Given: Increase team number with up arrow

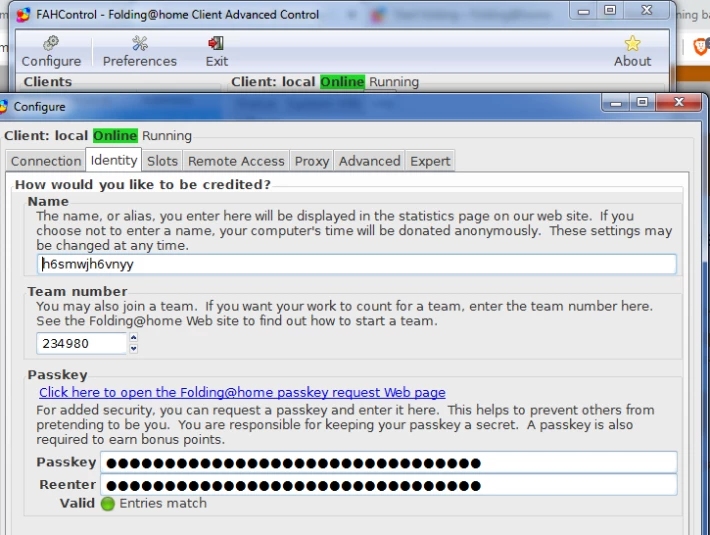Looking at the screenshot, I should (133, 338).
